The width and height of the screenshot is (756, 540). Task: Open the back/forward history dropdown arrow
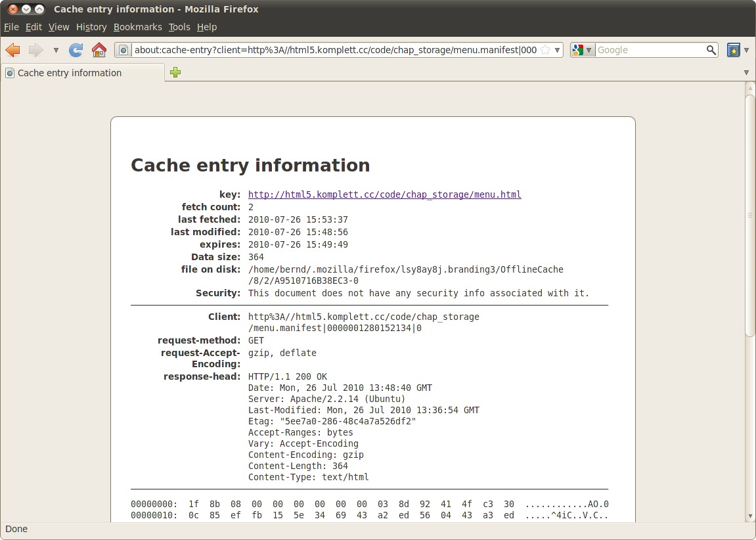(56, 50)
